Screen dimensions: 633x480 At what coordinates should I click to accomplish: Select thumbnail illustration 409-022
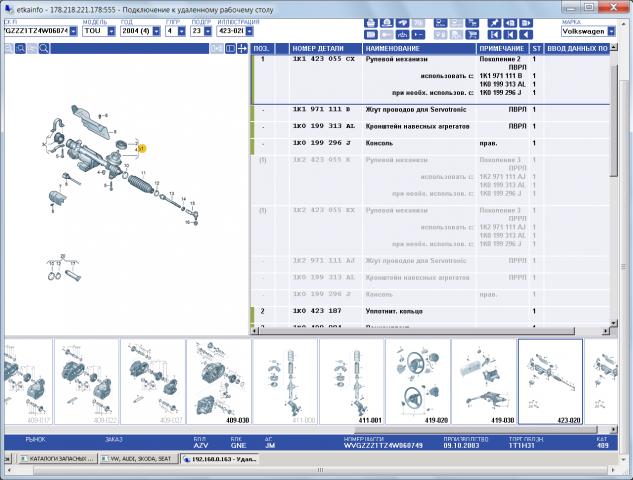[x=86, y=381]
